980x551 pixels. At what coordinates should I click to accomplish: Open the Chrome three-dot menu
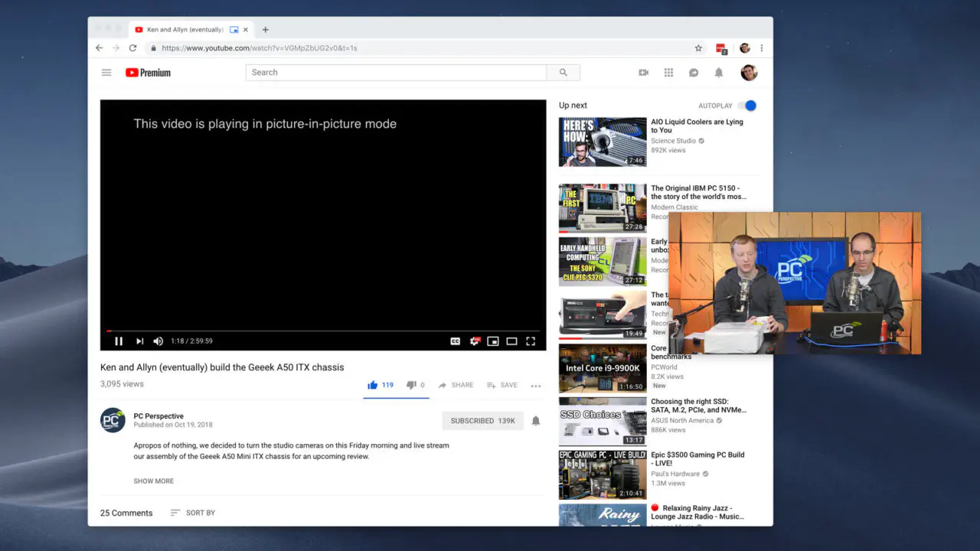click(761, 48)
